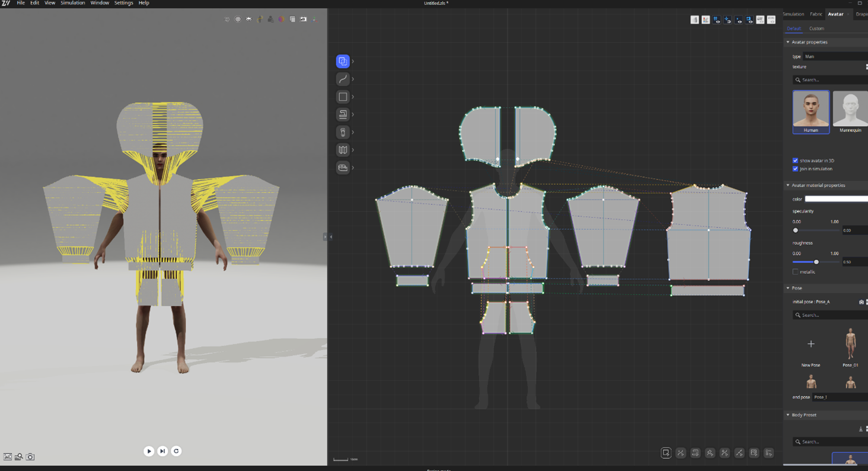Click the pink-orange sphere icon in 3D toolbar
This screenshot has height=471, width=868.
282,19
